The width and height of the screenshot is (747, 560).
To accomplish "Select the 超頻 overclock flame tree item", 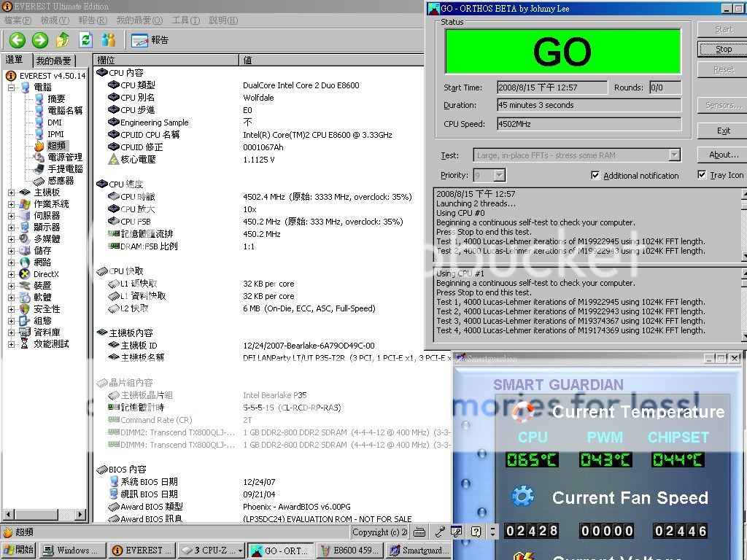I will [55, 146].
